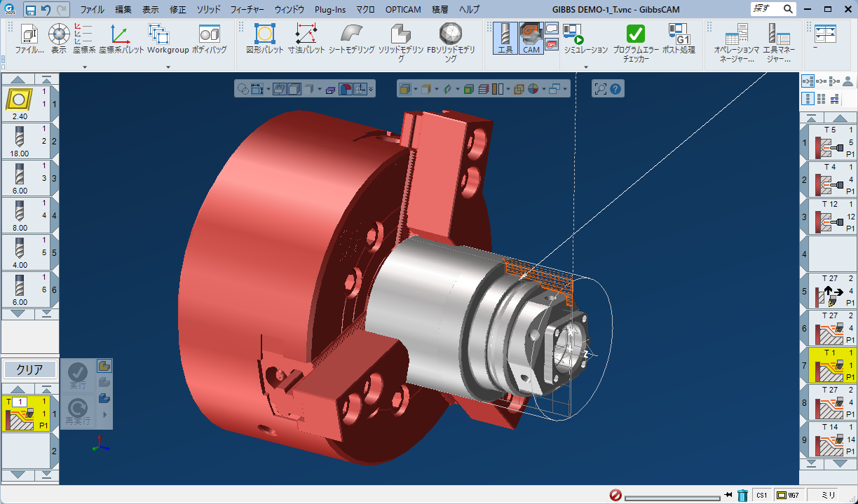
Task: Open the フィーチャー menu
Action: (247, 10)
